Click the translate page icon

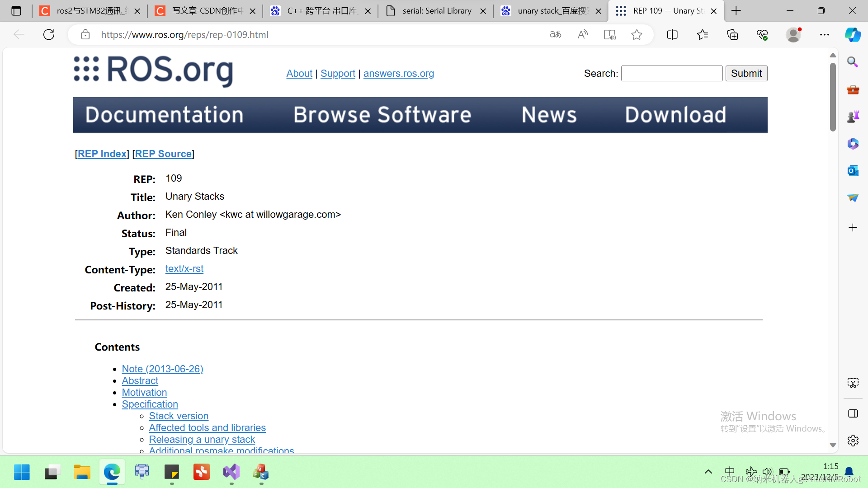(x=555, y=34)
